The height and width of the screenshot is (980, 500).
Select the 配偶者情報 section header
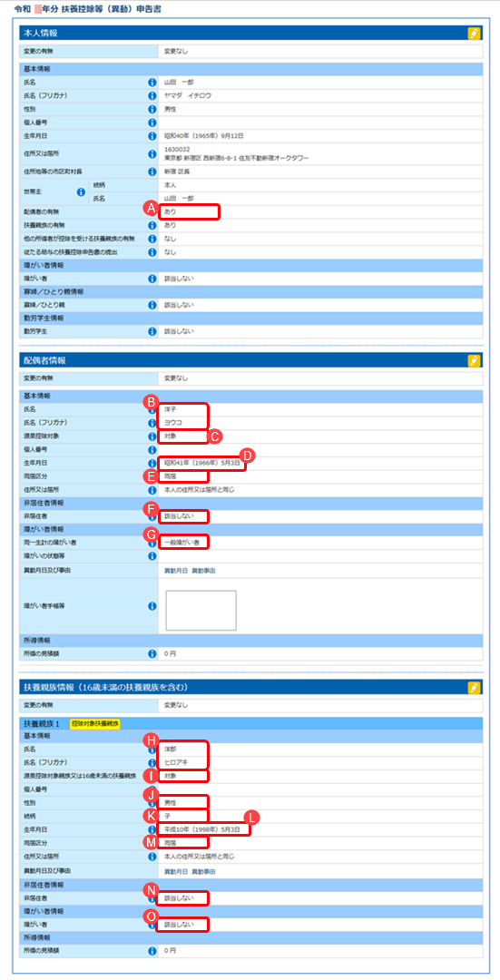[250, 360]
